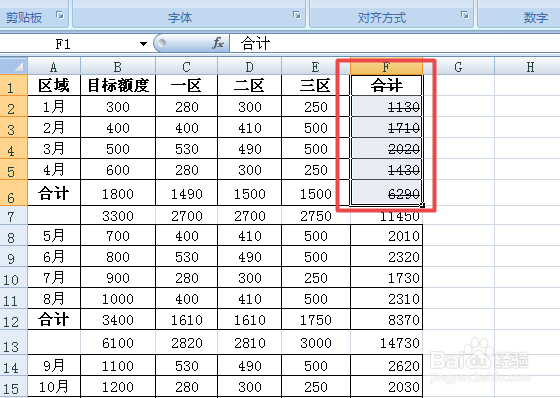Click the 5月 cell
This screenshot has width=560, height=398.
tap(54, 235)
